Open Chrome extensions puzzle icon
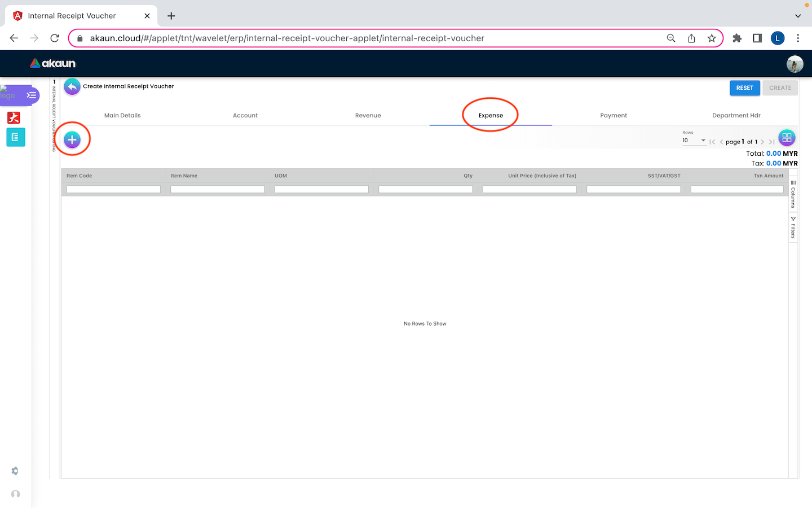 pyautogui.click(x=737, y=38)
